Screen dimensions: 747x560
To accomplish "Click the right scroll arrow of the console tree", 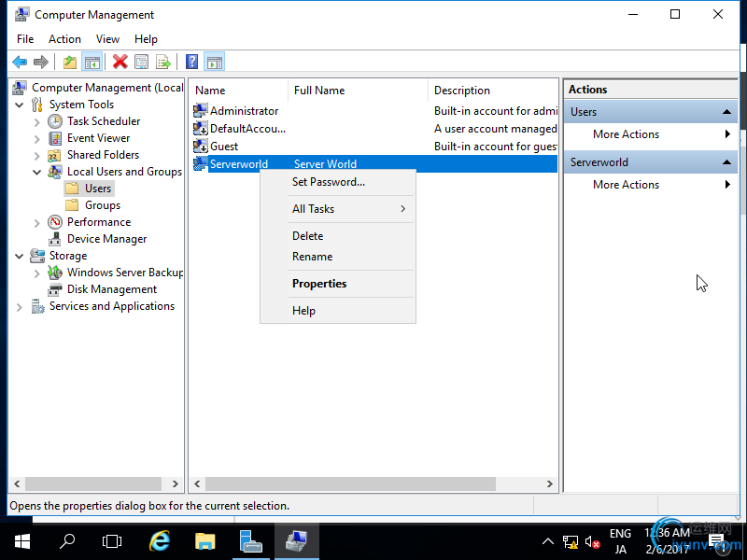I will 176,484.
